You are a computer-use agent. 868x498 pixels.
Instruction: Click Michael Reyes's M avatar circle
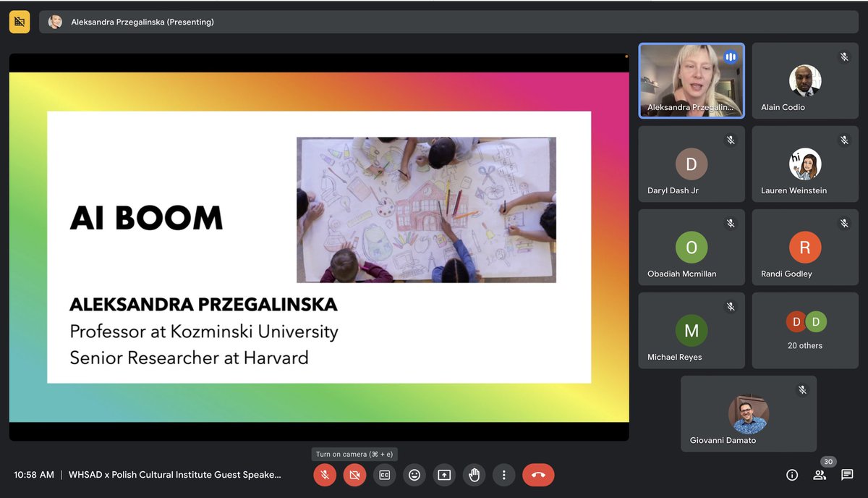click(x=692, y=331)
